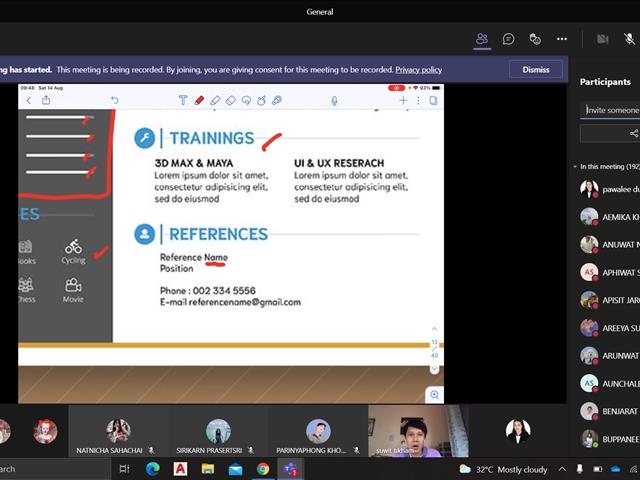
Task: Click the undo arrow in notes toolbar
Action: 114,100
